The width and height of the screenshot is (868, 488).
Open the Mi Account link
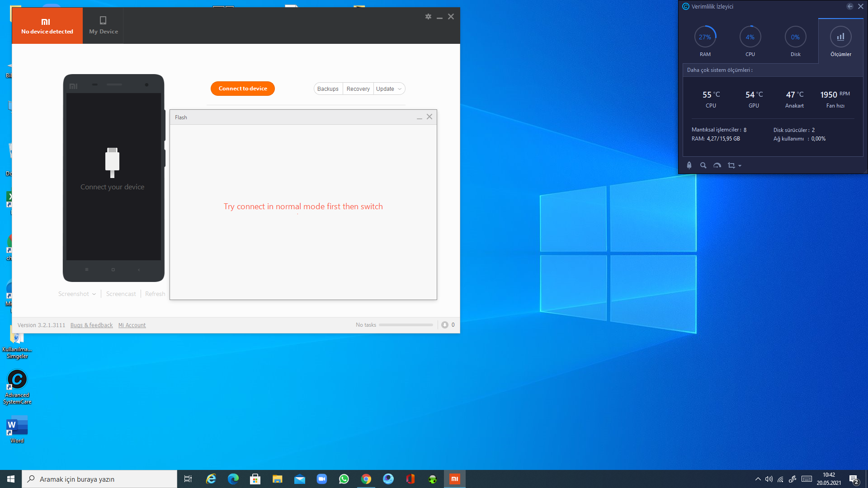pyautogui.click(x=132, y=325)
